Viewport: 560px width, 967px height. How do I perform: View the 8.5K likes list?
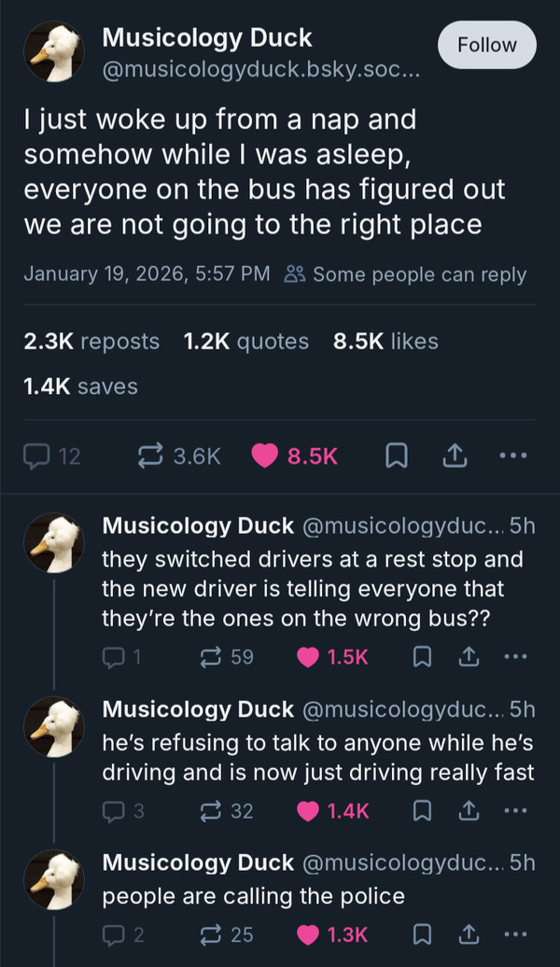click(x=385, y=342)
